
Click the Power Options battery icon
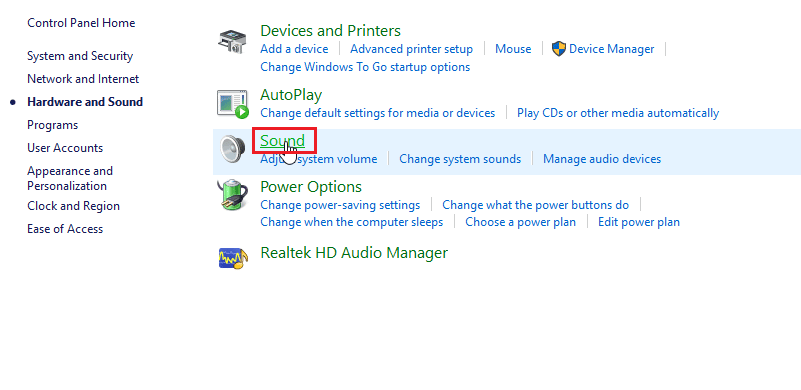tap(233, 195)
